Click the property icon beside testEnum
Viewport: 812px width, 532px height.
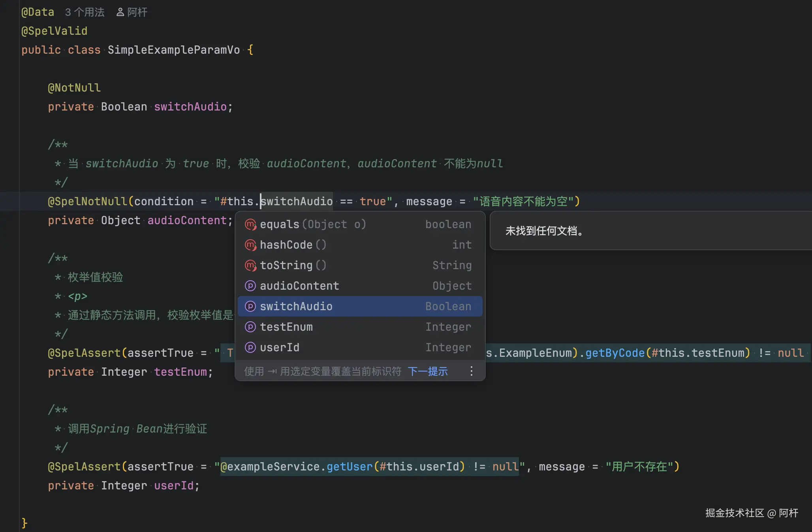tap(250, 327)
